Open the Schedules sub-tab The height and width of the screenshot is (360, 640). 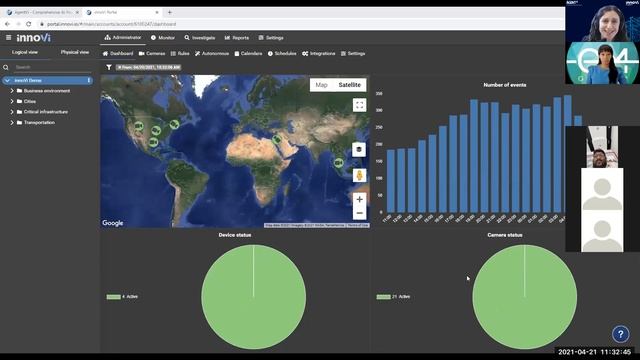click(282, 53)
